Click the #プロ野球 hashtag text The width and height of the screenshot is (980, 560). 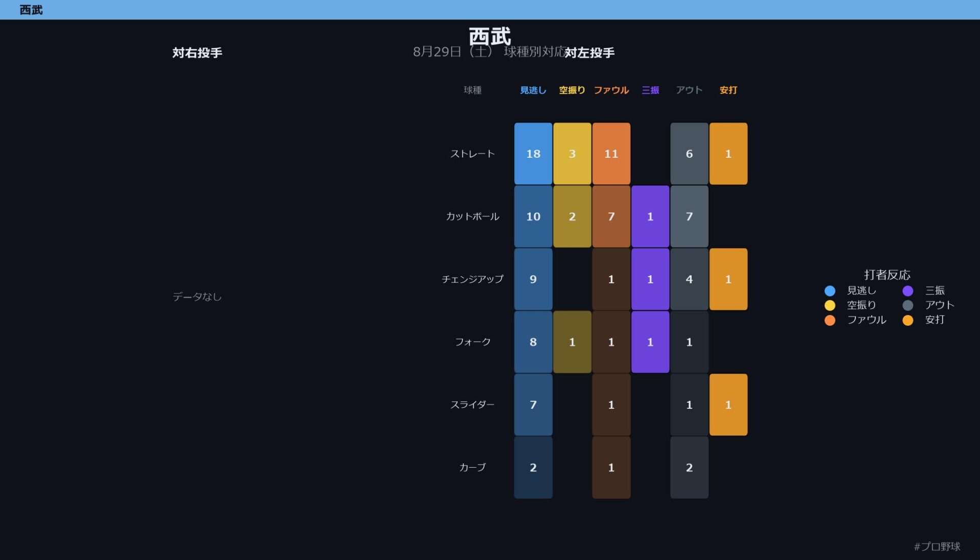click(x=937, y=547)
